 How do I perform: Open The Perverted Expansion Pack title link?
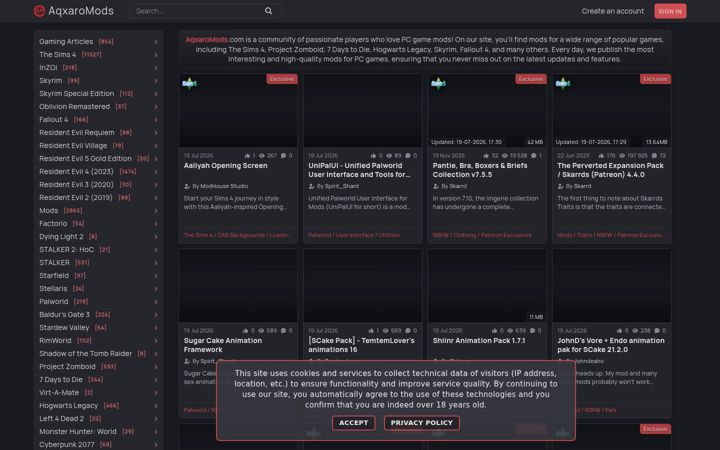click(x=610, y=170)
